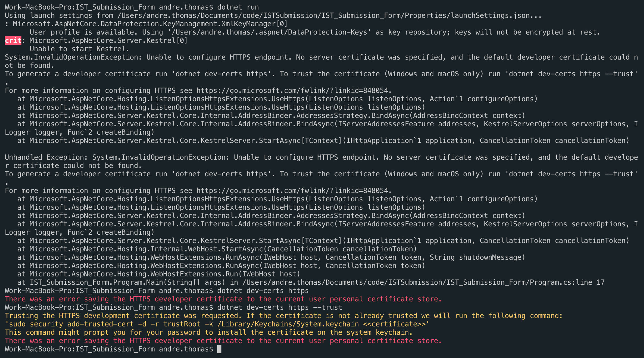This screenshot has width=644, height=358.
Task: Click the first red certificate store error line
Action: point(223,299)
